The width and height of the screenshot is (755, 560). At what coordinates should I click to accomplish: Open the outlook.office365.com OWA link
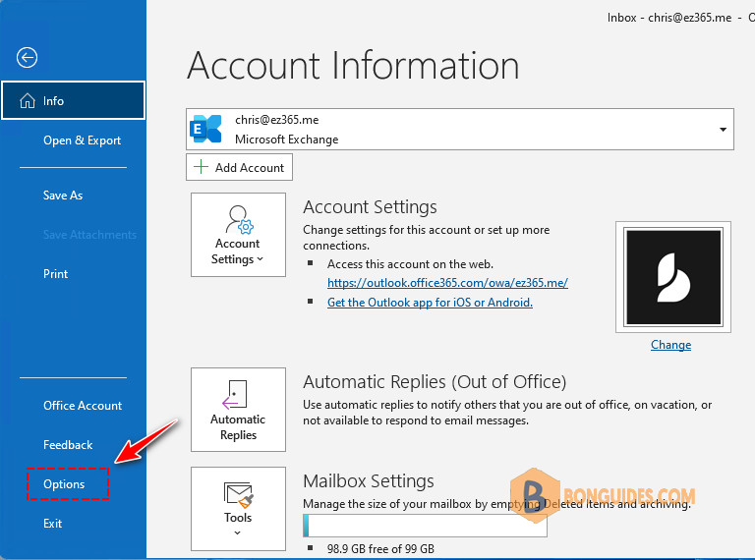click(x=447, y=283)
